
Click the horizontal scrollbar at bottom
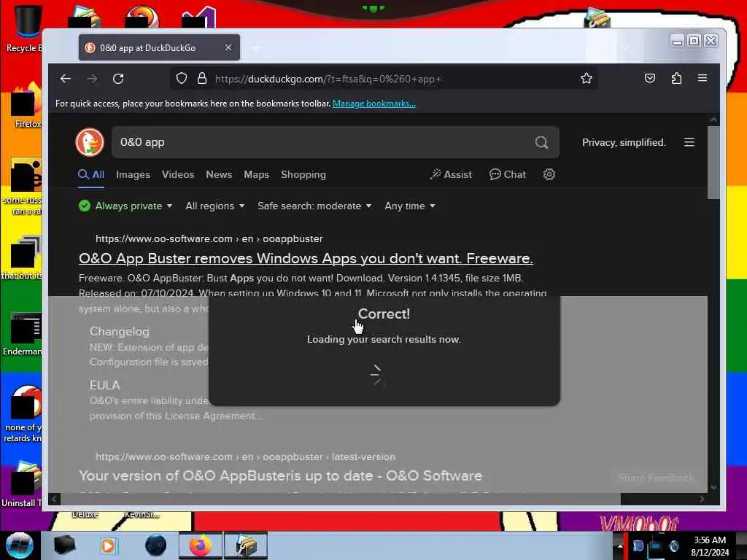(341, 499)
